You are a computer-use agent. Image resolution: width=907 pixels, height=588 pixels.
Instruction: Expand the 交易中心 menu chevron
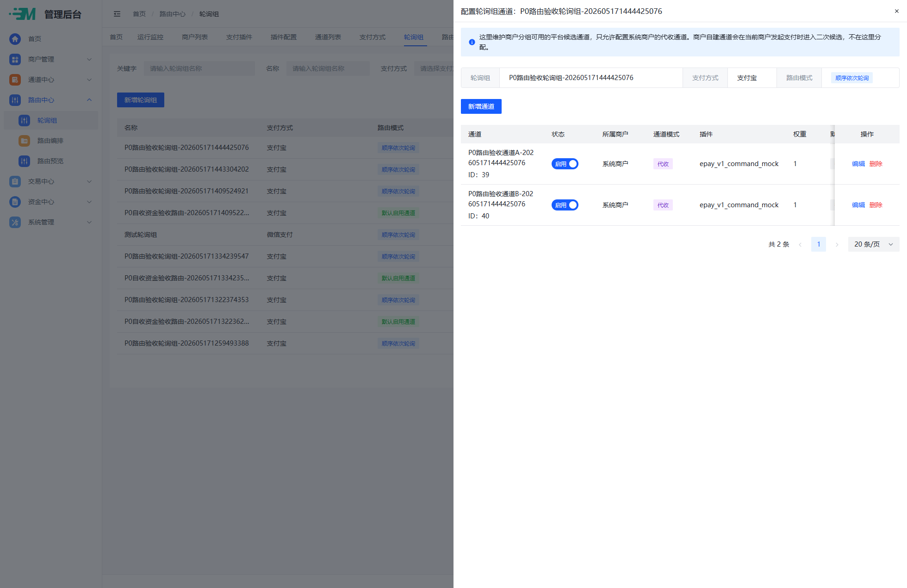click(x=89, y=181)
